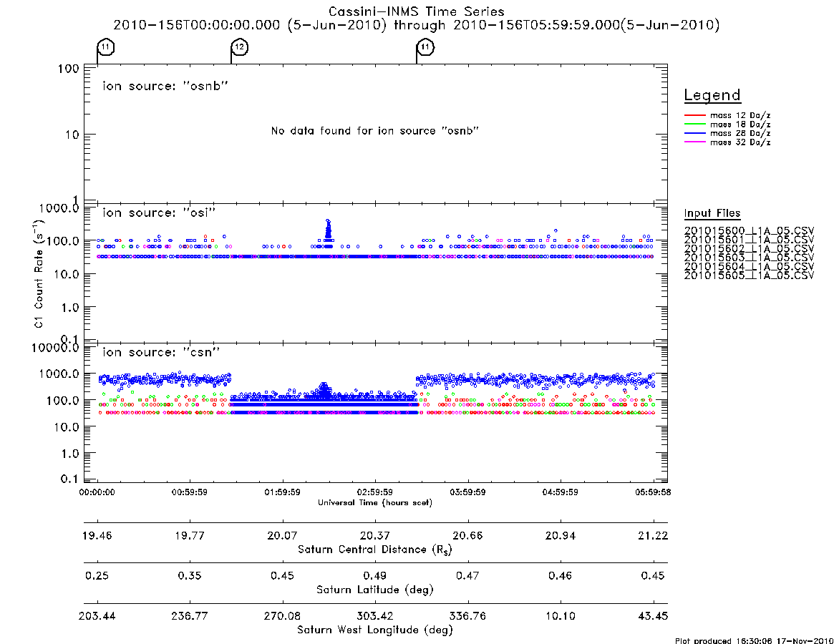Screen dimensions: 834x644
Task: Click the Saturn Central Distance axis label
Action: (x=375, y=550)
